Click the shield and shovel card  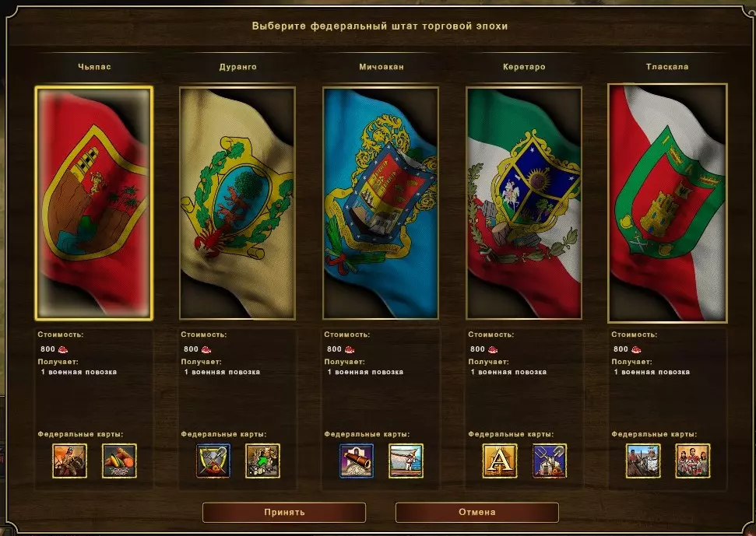(x=213, y=461)
